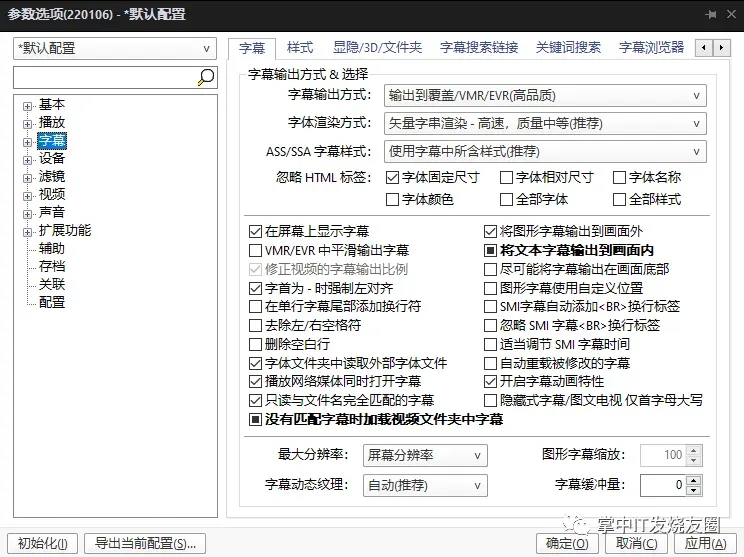
Task: Toggle the 字体名称 checkbox
Action: (619, 177)
